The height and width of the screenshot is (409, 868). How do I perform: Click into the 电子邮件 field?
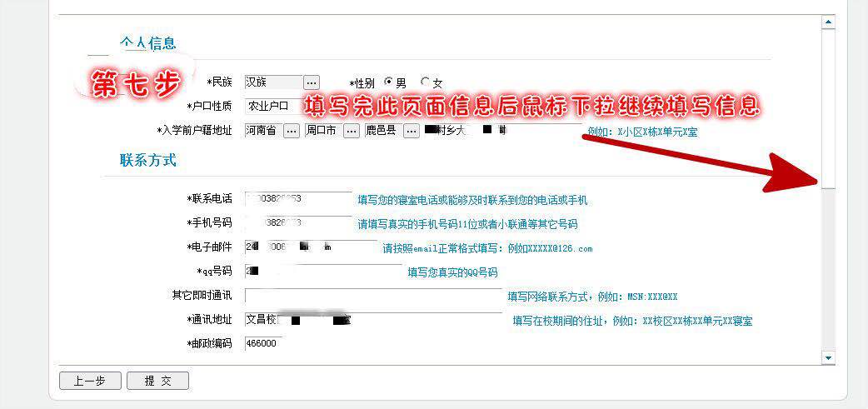[312, 247]
